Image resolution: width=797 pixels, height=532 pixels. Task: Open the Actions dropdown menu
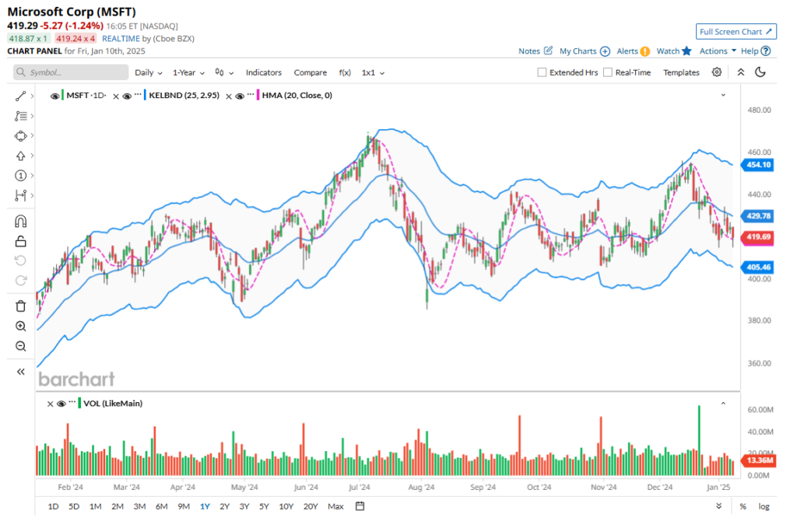[x=718, y=51]
